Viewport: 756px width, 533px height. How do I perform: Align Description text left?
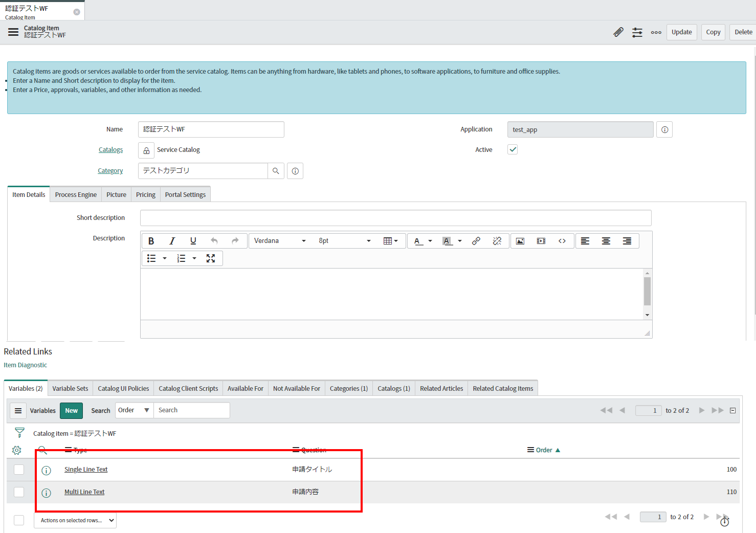pyautogui.click(x=585, y=241)
